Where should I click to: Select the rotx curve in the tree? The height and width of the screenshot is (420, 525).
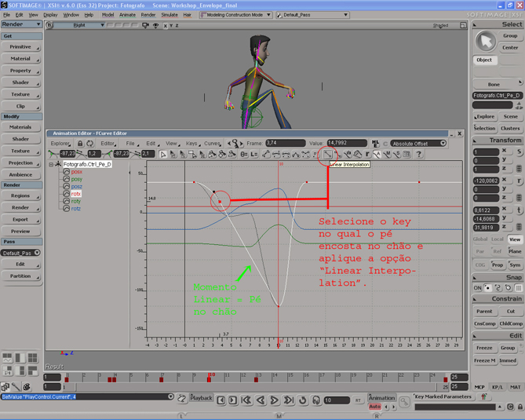(76, 194)
